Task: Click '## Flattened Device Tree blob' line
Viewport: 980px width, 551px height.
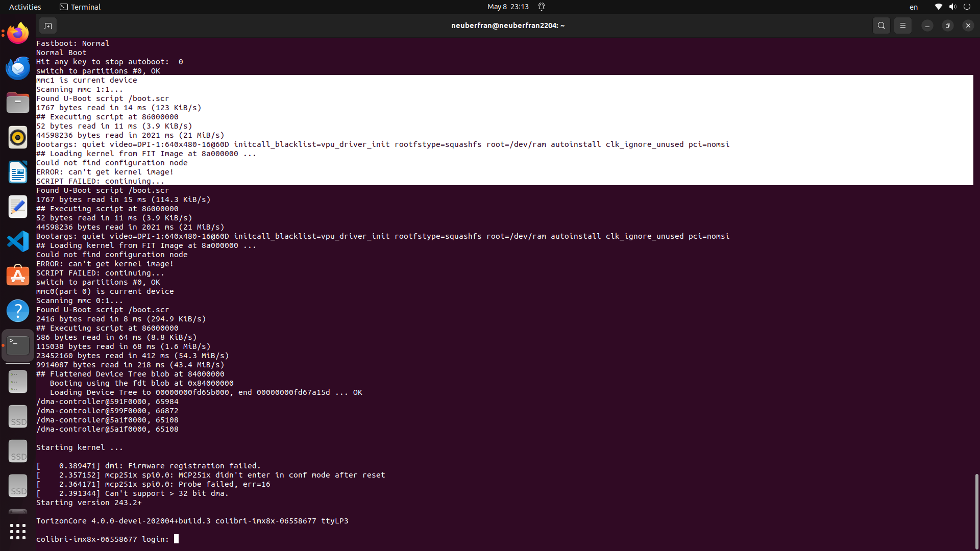Action: coord(130,374)
